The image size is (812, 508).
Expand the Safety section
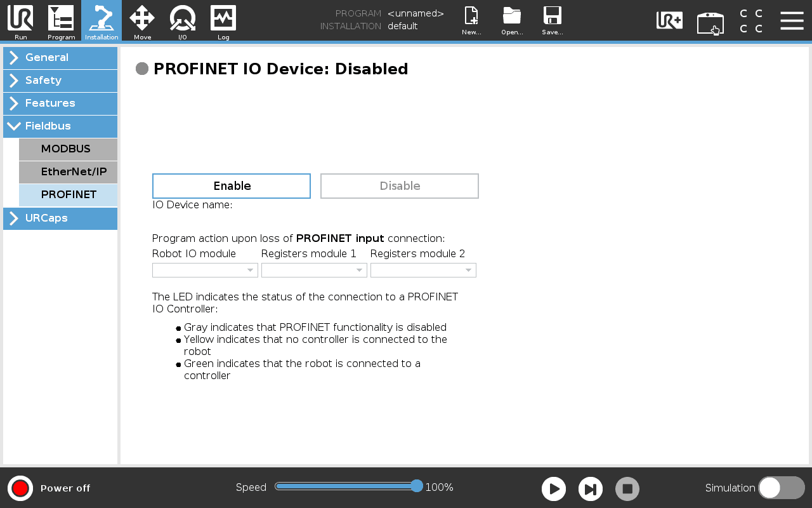coord(60,81)
